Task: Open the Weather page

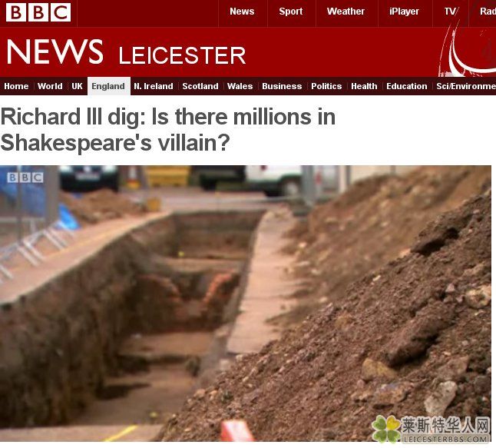Action: (346, 12)
